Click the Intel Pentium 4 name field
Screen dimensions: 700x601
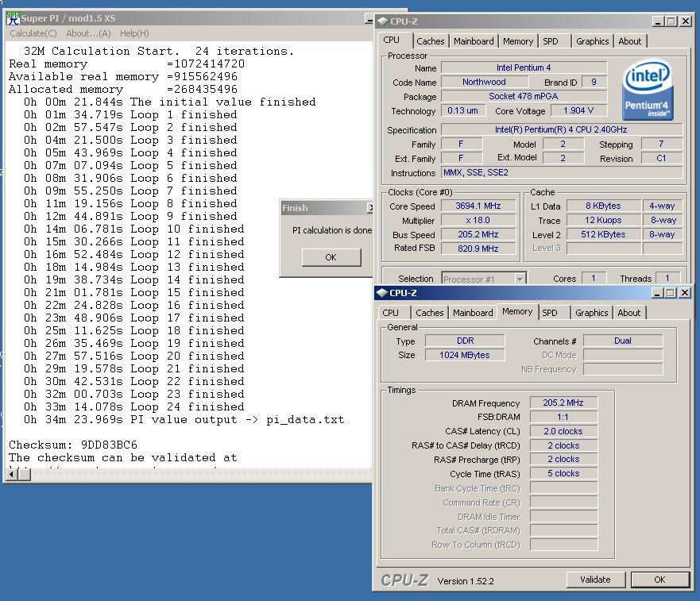pyautogui.click(x=524, y=67)
